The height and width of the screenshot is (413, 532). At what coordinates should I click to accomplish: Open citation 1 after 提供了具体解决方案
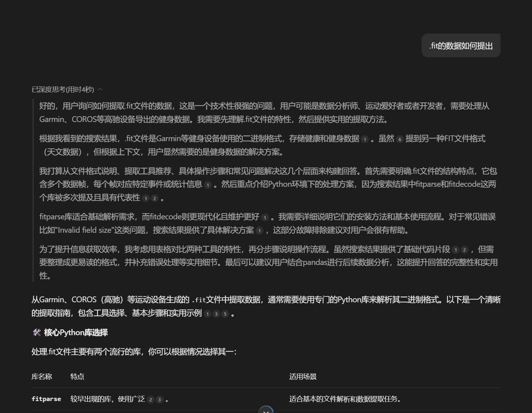pos(259,231)
